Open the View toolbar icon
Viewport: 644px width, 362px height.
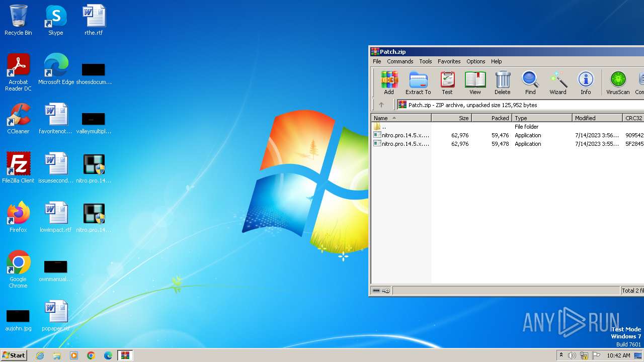(x=475, y=83)
